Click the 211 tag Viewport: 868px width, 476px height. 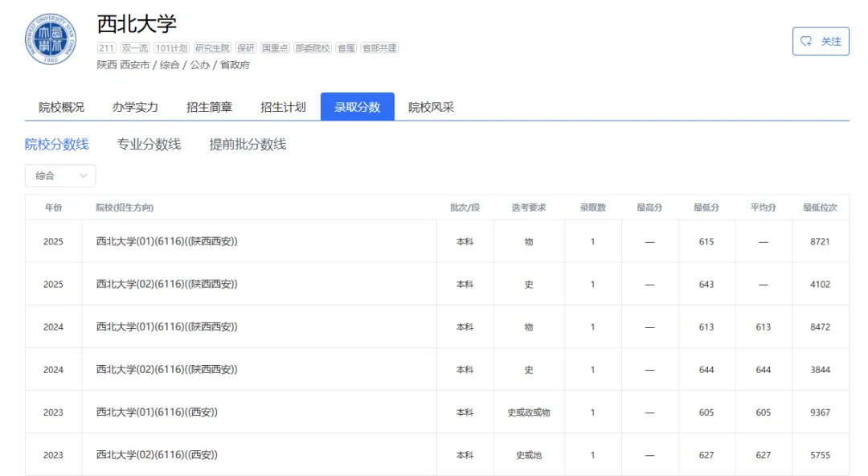pos(106,48)
